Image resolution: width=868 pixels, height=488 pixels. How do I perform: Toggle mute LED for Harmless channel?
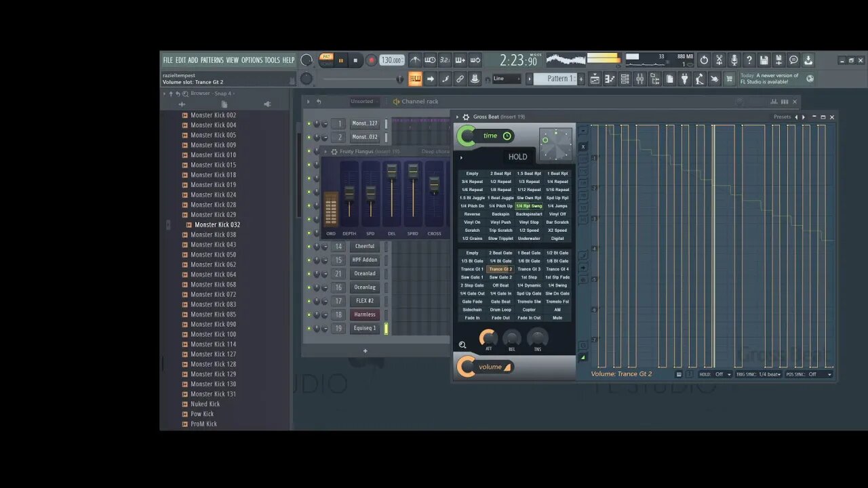tap(309, 315)
